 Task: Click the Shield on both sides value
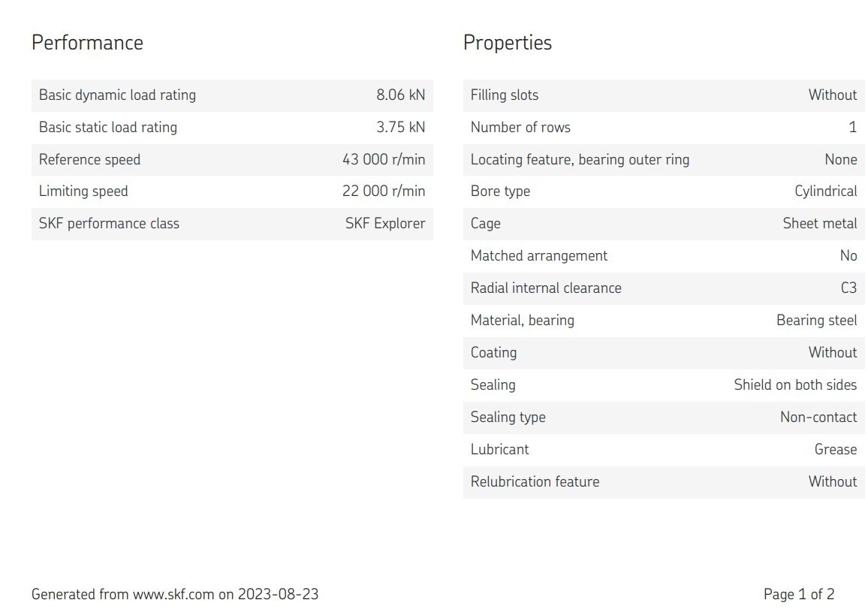[x=795, y=384]
